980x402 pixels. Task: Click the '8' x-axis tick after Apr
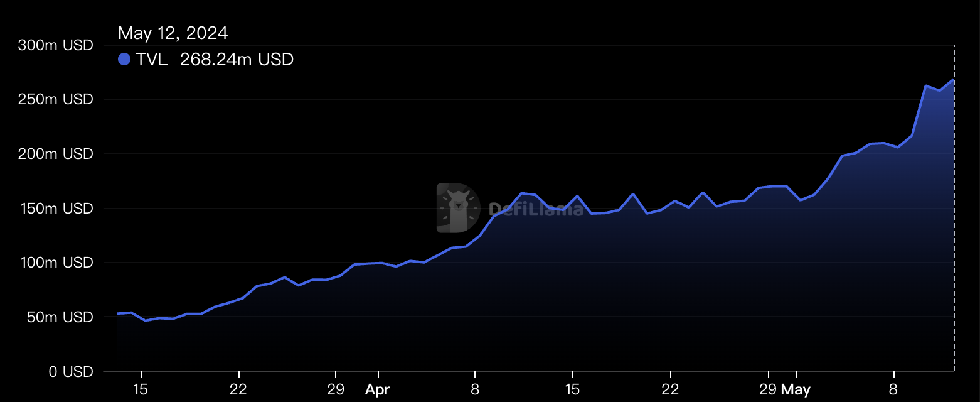tap(475, 390)
